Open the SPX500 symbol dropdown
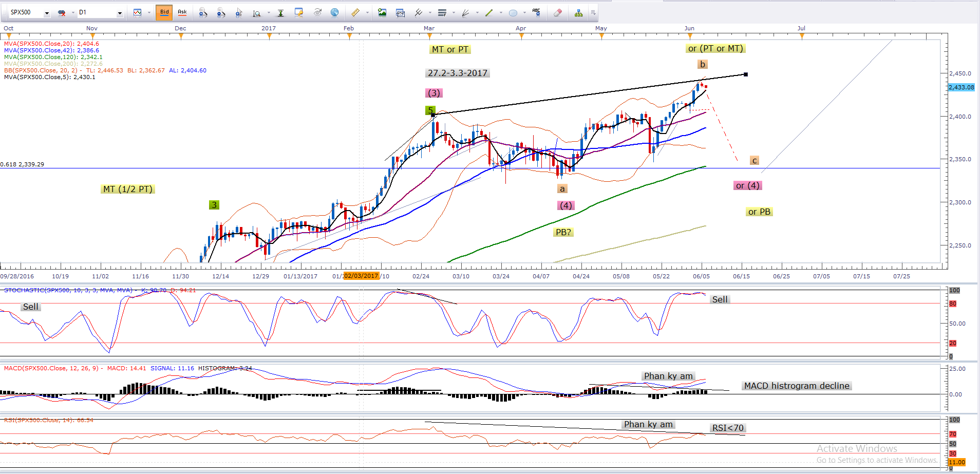The image size is (980, 474). click(47, 13)
